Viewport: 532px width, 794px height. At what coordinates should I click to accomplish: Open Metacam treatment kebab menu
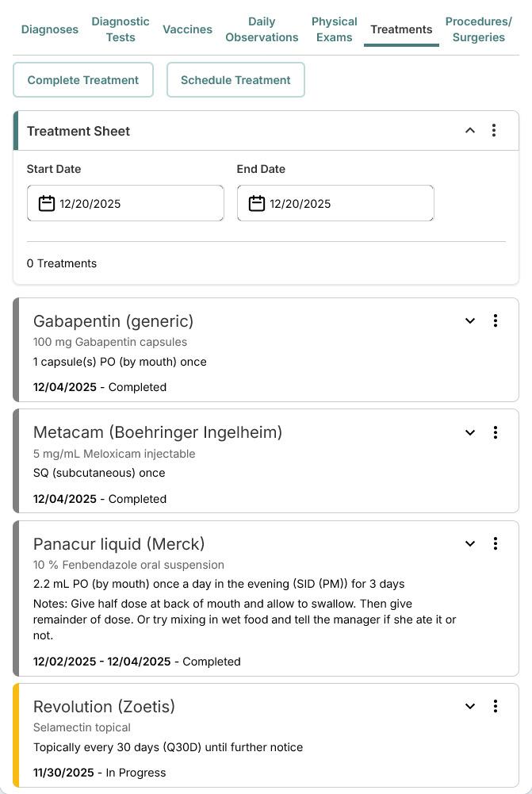click(496, 432)
